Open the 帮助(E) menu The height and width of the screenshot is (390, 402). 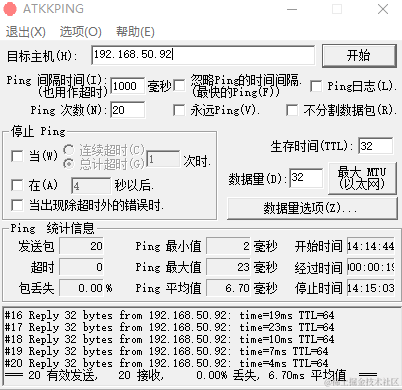(x=135, y=32)
